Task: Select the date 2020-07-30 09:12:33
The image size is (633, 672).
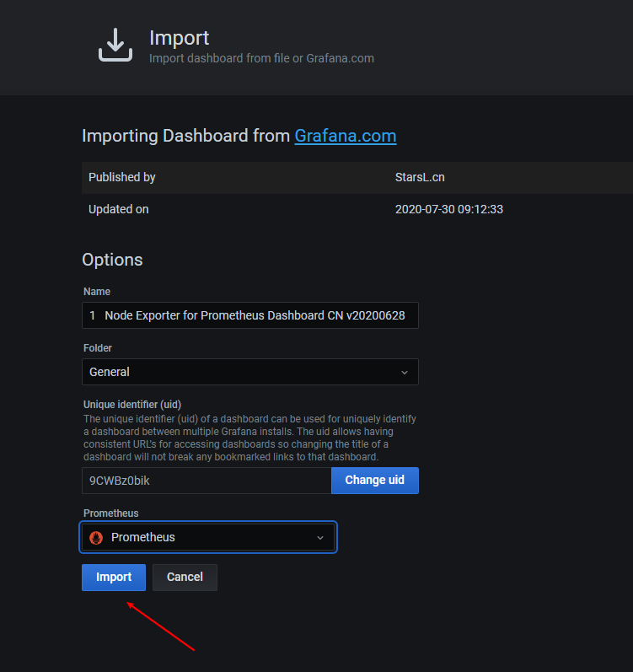Action: [x=449, y=210]
